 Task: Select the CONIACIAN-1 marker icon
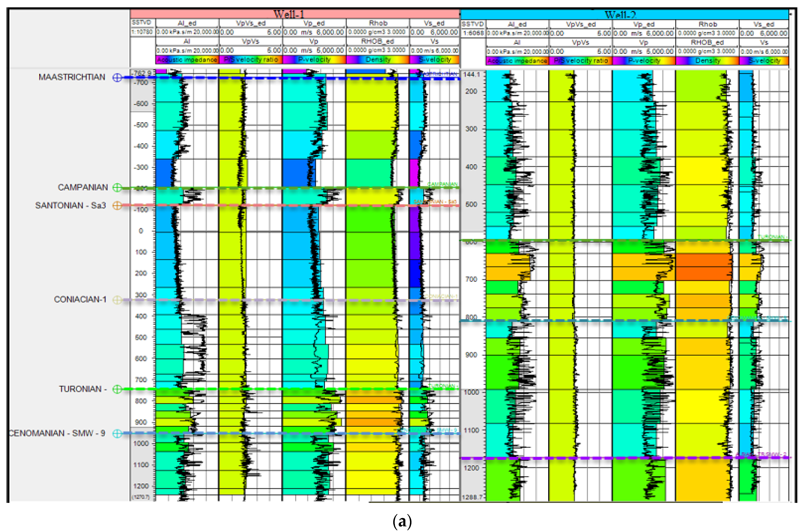117,300
